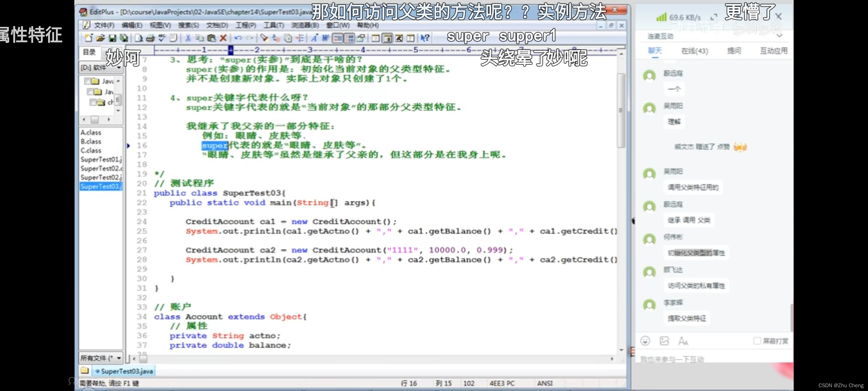Select C.class in the file list
This screenshot has width=868, height=391.
pos(91,150)
